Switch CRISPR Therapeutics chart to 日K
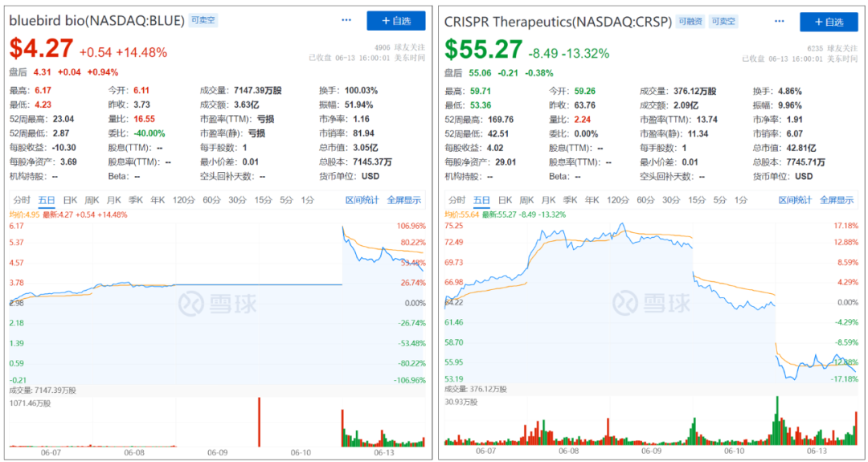 click(x=504, y=200)
